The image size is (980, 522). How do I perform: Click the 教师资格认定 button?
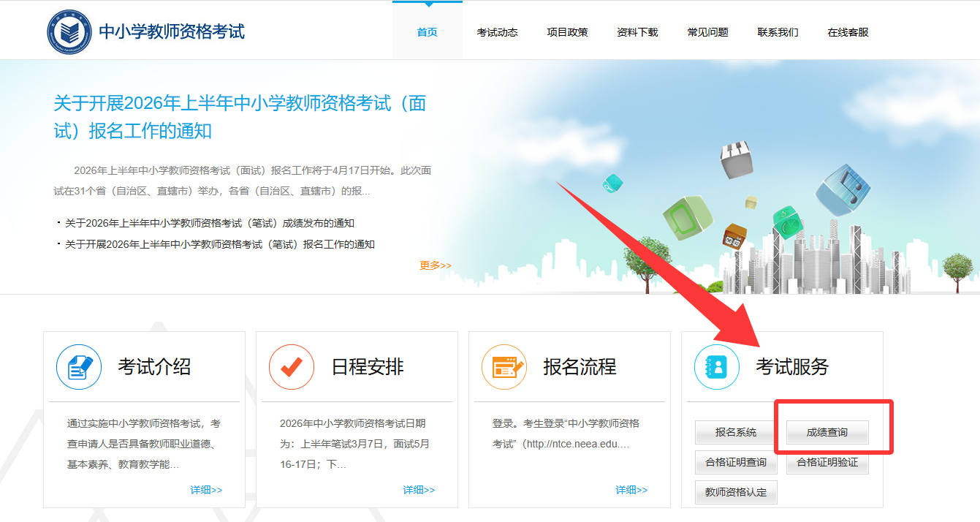click(736, 492)
